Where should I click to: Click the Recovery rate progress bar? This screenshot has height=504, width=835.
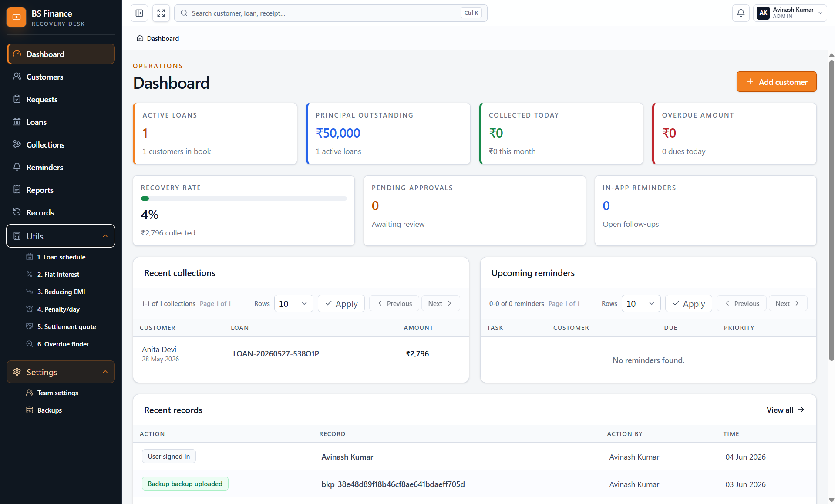click(244, 198)
